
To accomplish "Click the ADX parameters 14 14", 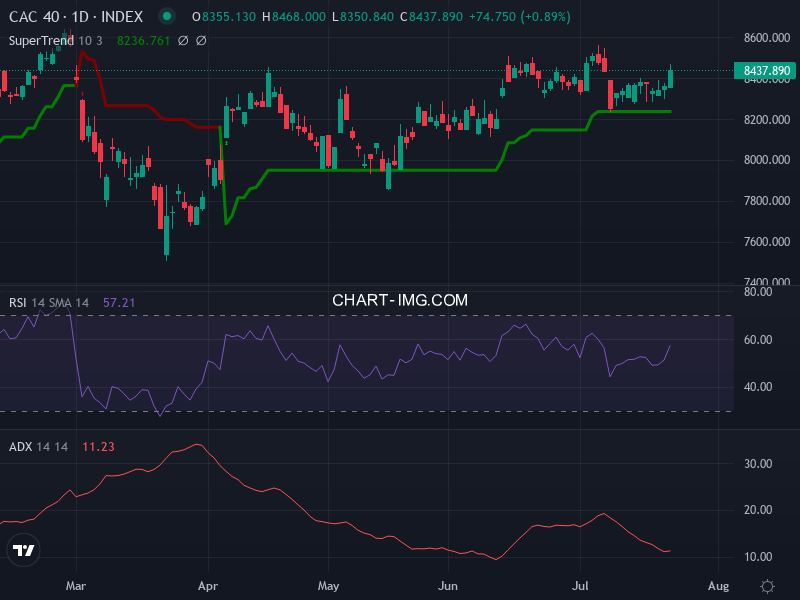I will tap(52, 446).
